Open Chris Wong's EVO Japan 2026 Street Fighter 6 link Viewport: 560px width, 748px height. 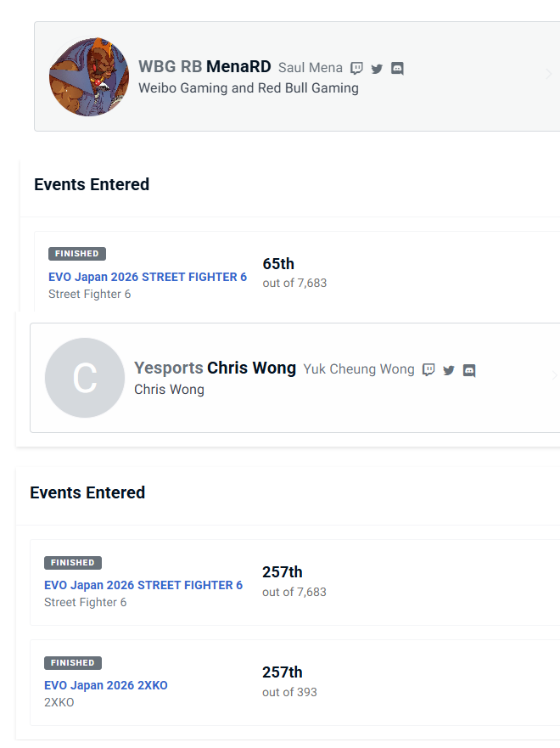(x=143, y=585)
